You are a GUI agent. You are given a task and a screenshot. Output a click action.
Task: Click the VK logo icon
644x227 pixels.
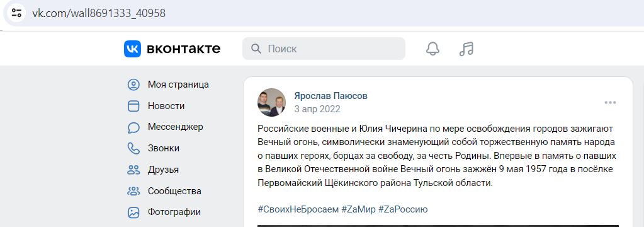tap(133, 49)
